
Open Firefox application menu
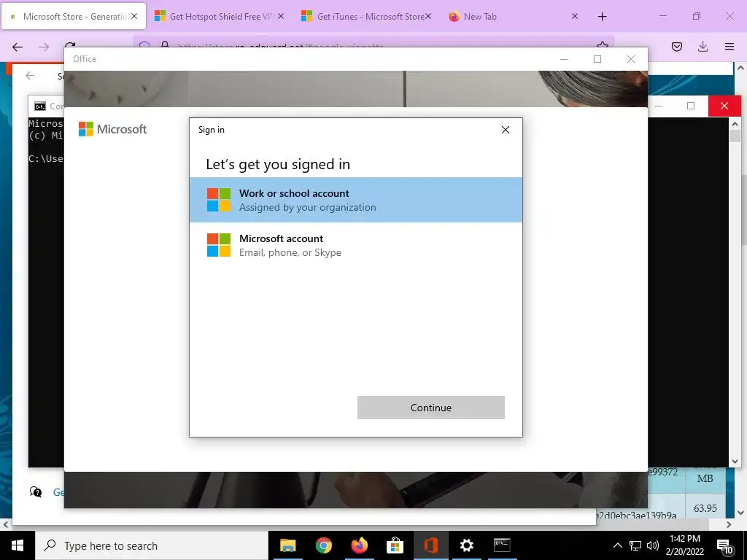[729, 47]
